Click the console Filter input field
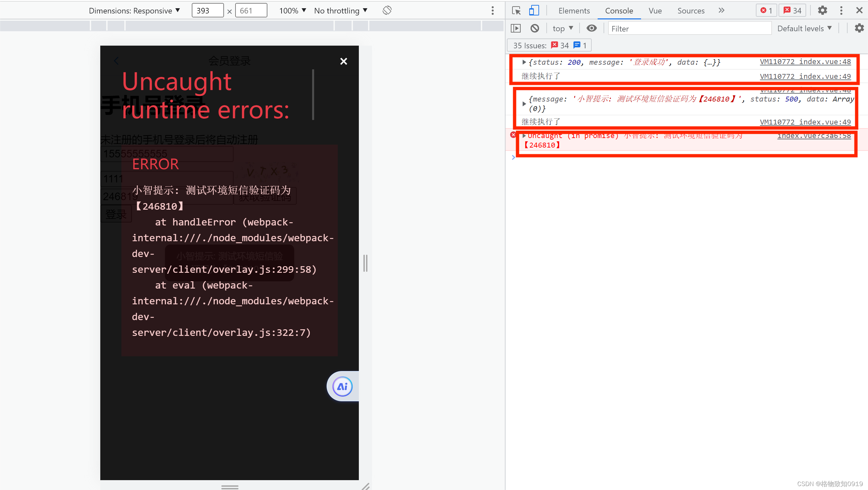 click(689, 29)
